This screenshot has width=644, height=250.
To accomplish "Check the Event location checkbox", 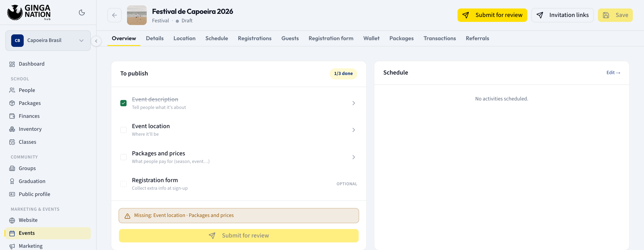I will [123, 130].
